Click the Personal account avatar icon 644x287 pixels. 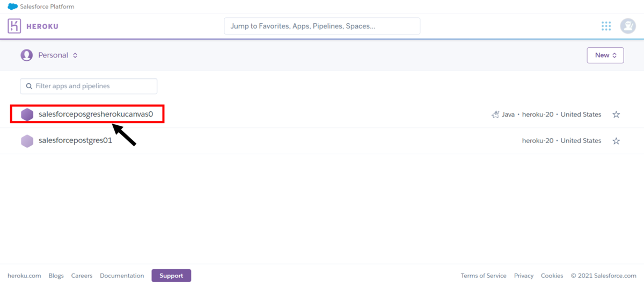click(26, 55)
